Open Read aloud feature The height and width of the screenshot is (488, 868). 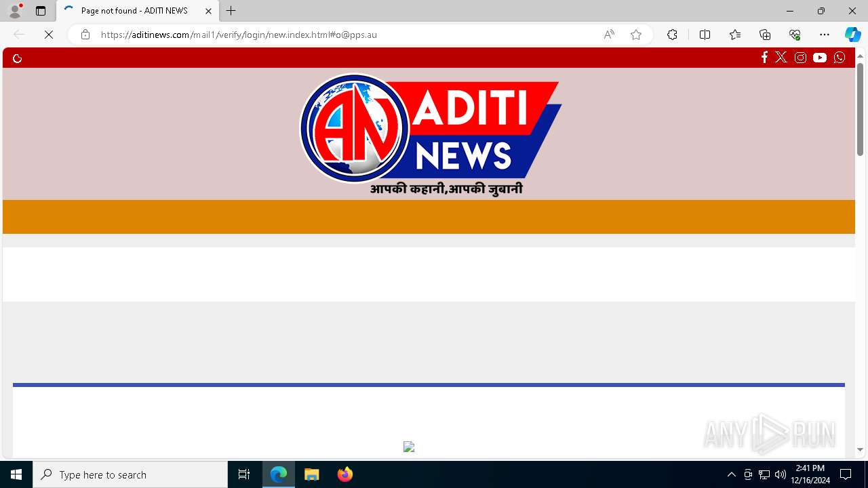(609, 35)
